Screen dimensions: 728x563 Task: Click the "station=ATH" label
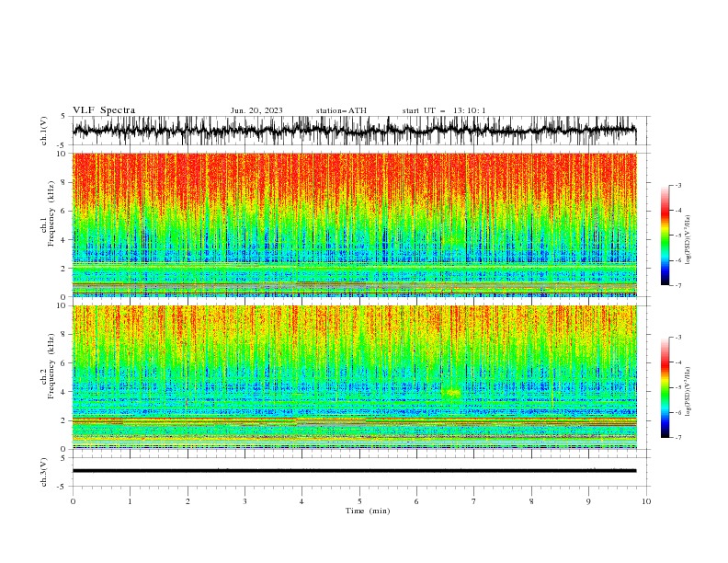(341, 110)
